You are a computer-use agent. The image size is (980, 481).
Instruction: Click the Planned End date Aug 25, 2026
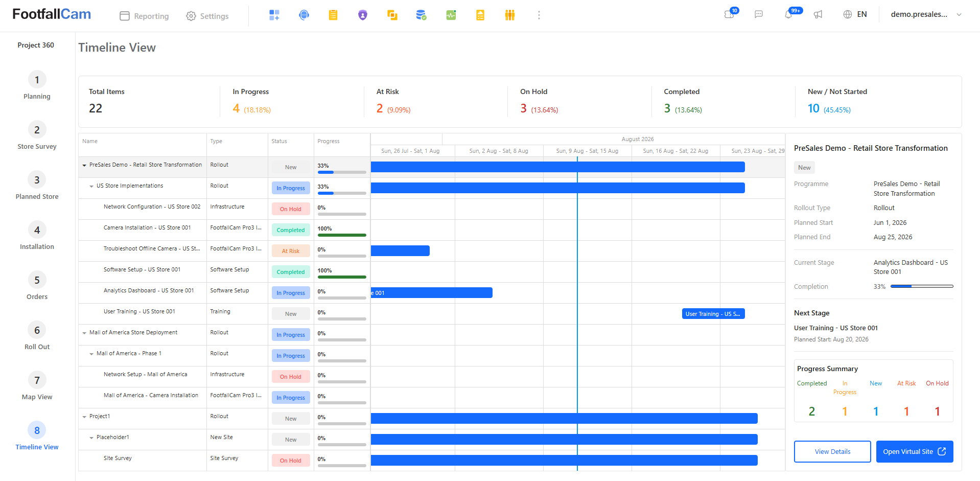point(893,237)
